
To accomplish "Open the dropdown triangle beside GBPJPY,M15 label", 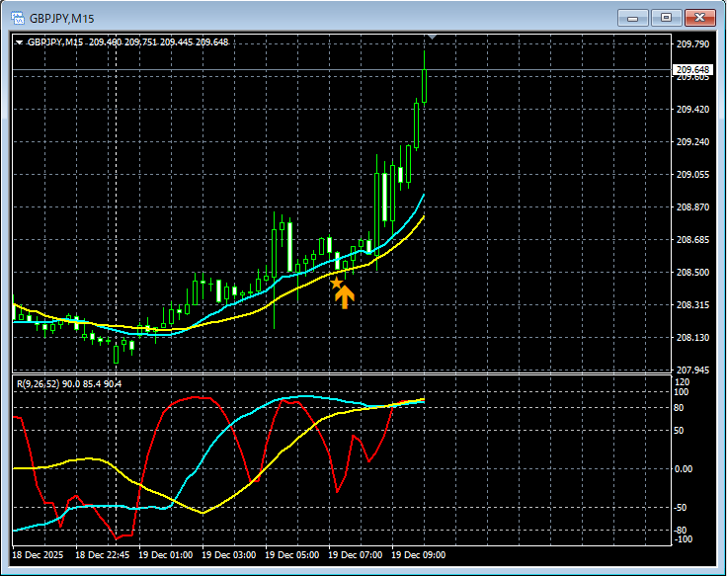I will [x=19, y=42].
